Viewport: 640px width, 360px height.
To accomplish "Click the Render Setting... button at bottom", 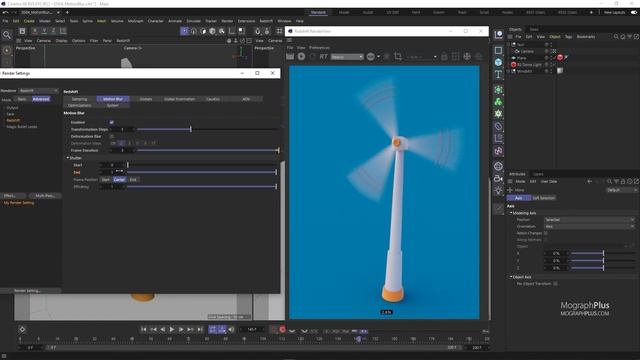I will coord(27,291).
